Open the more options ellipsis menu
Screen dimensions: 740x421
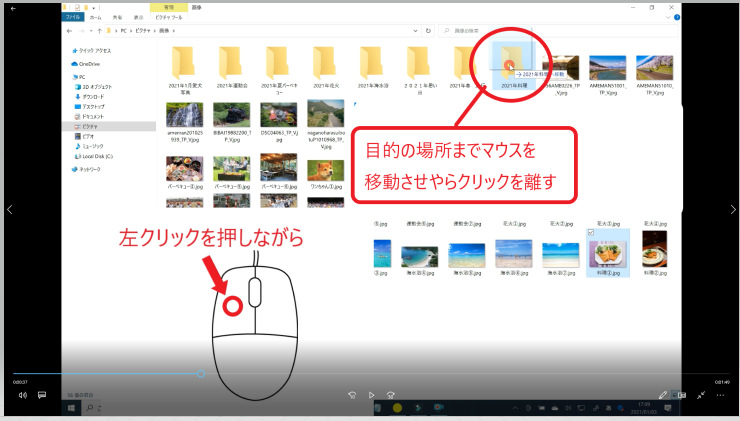(722, 395)
